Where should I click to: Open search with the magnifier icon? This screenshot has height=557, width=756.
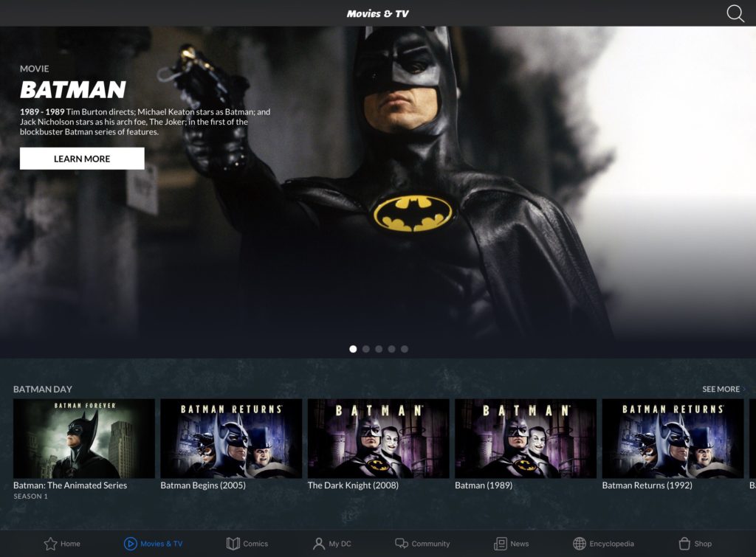point(735,13)
